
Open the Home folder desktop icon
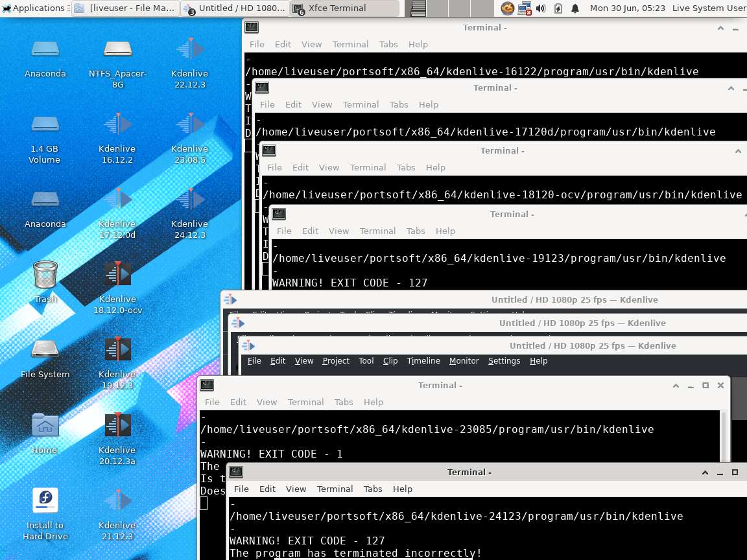pos(45,434)
